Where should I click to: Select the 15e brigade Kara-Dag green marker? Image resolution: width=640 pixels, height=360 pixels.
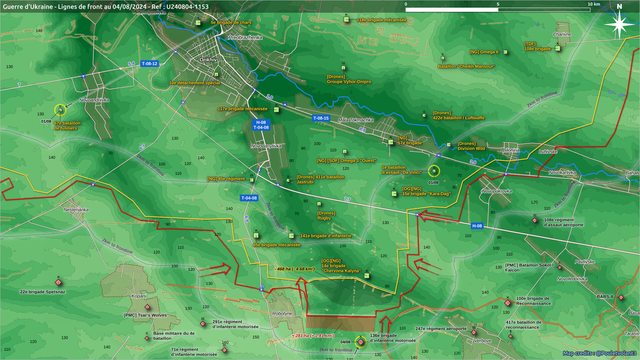click(x=394, y=194)
